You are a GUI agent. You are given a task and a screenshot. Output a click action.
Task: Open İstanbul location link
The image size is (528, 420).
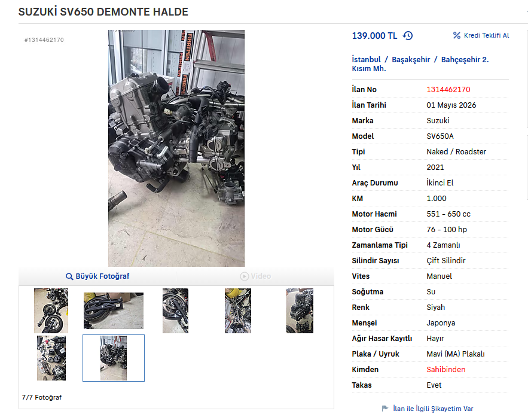click(366, 60)
